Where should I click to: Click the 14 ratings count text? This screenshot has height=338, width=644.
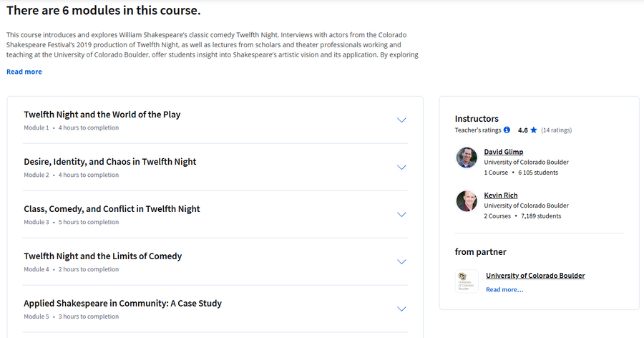556,130
